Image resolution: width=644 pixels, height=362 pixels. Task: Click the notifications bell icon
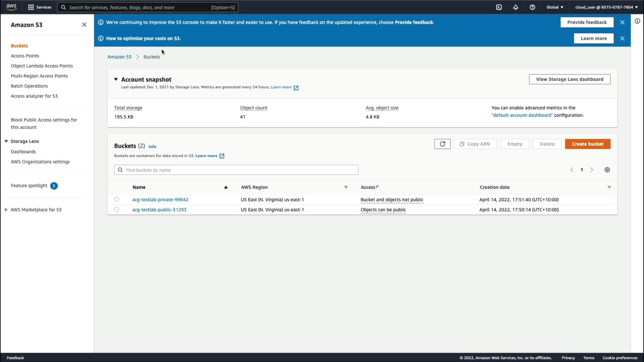click(516, 7)
